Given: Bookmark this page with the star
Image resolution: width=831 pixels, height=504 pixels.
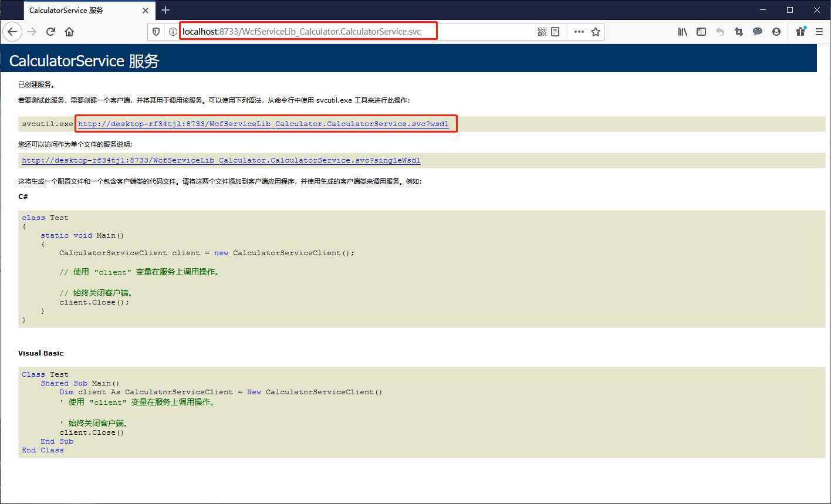Looking at the screenshot, I should click(596, 32).
